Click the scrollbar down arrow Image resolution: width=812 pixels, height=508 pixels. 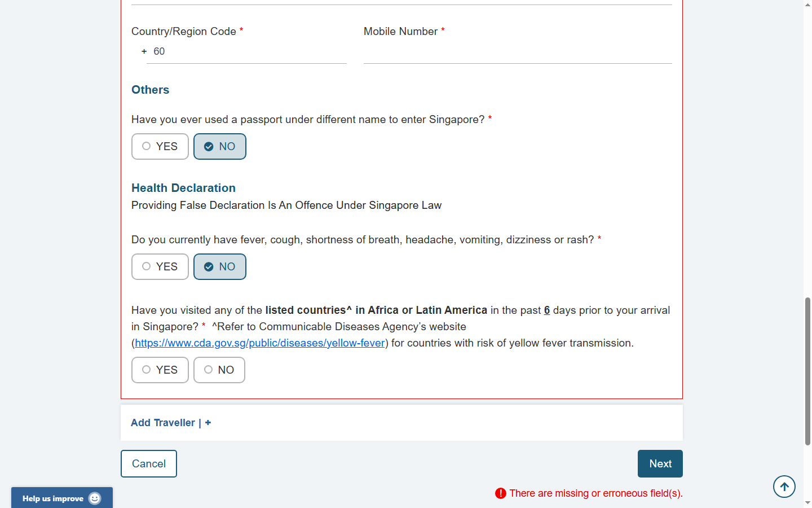807,502
